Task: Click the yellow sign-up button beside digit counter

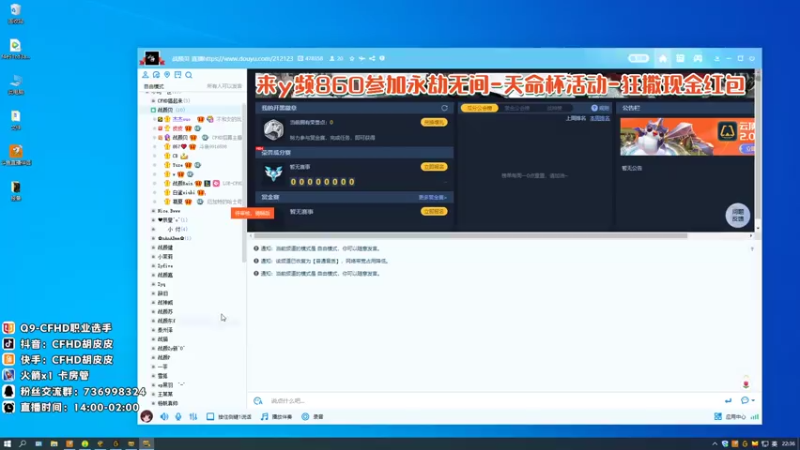Action: coord(434,167)
